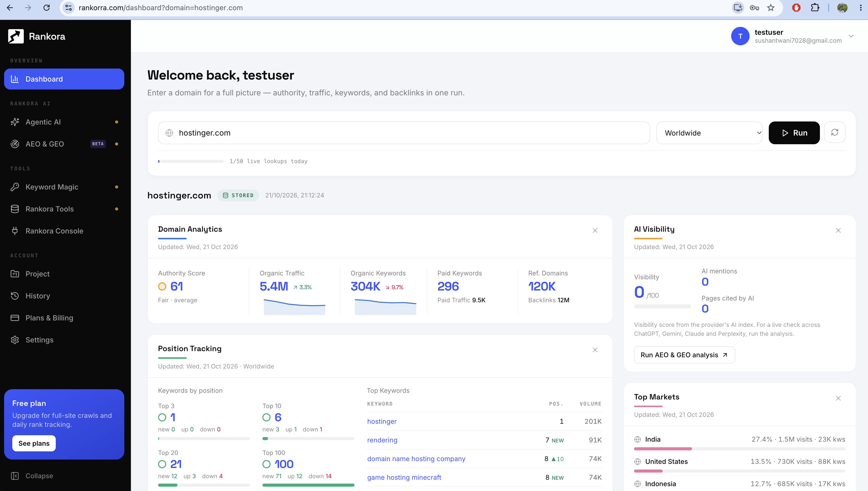868x491 pixels.
Task: Close the Position Tracking card
Action: (x=595, y=350)
